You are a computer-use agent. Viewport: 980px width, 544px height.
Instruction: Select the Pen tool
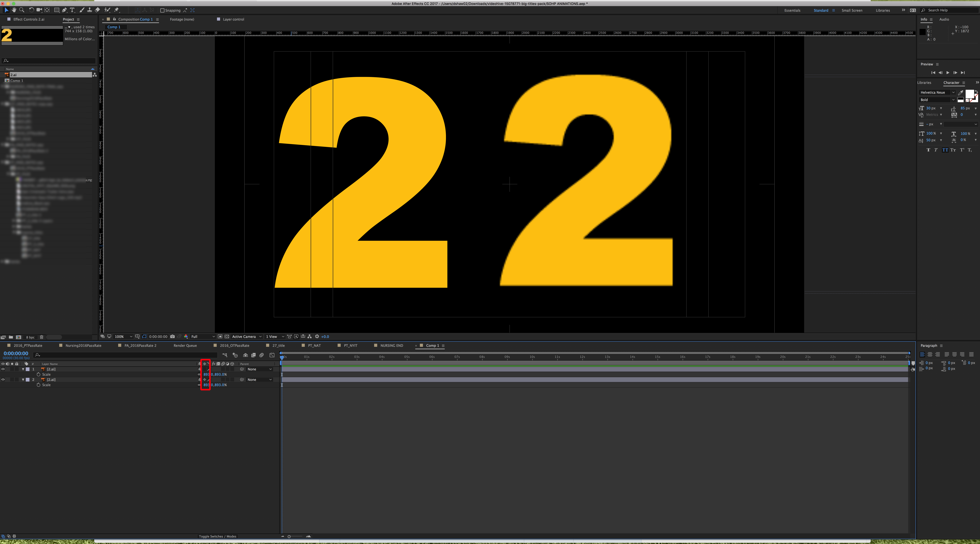tap(64, 10)
